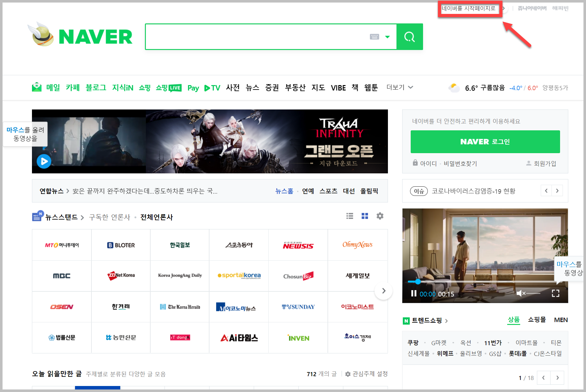Open The Korea Herald press tile
Image resolution: width=586 pixels, height=392 pixels.
point(180,307)
